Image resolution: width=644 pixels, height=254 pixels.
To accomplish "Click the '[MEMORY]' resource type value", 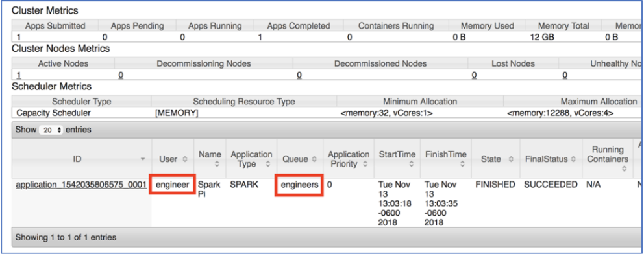I will tap(176, 113).
